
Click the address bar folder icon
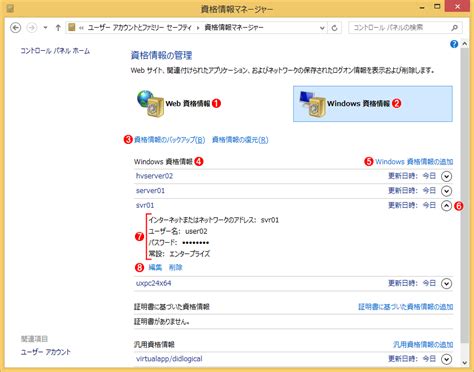click(x=71, y=27)
